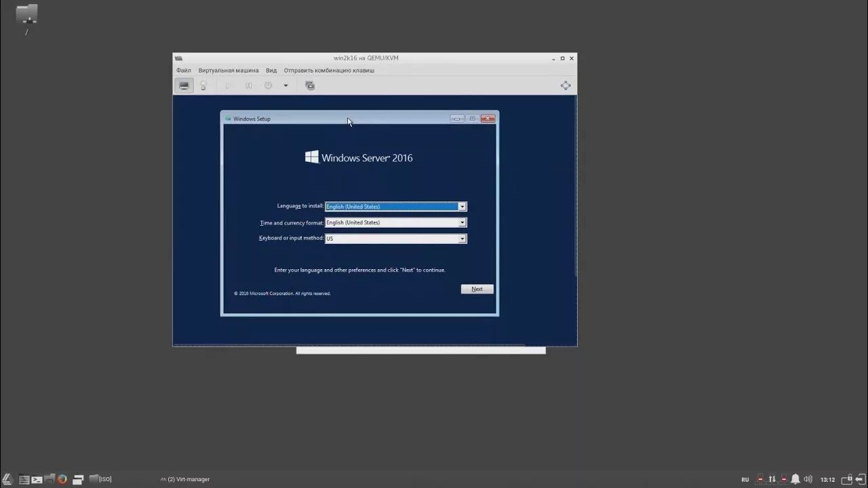This screenshot has width=868, height=488.
Task: Maximize the Windows Setup dialog
Action: click(473, 119)
